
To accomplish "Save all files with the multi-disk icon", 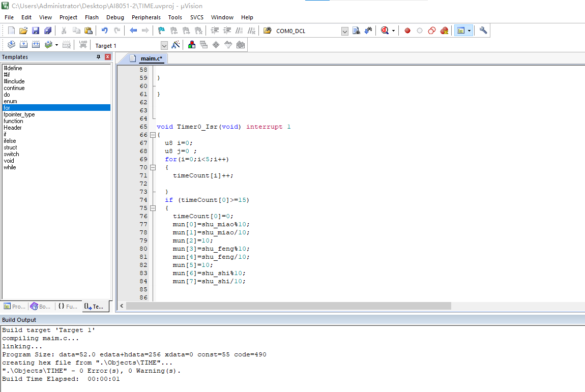I will pos(48,31).
